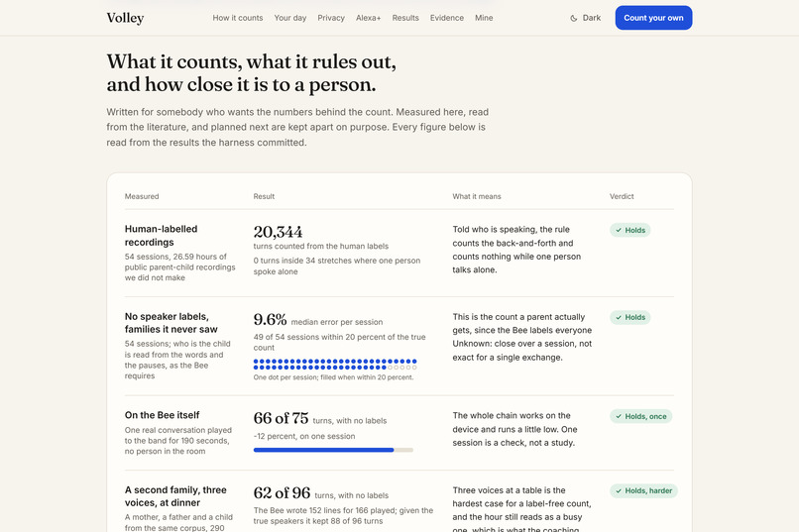Click the 20,344 turns figure
The image size is (799, 532).
pyautogui.click(x=278, y=232)
